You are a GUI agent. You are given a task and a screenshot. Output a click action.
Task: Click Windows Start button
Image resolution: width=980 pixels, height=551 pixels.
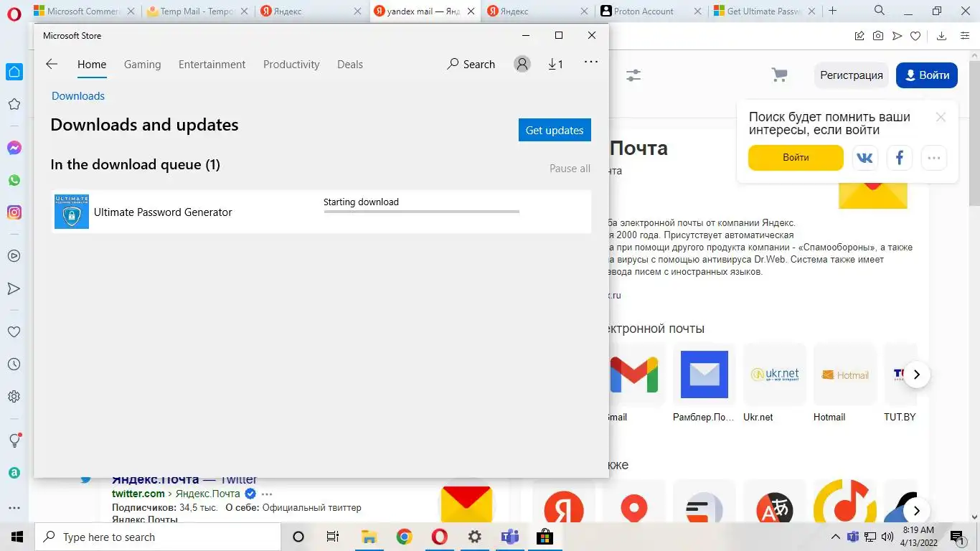pos(17,537)
